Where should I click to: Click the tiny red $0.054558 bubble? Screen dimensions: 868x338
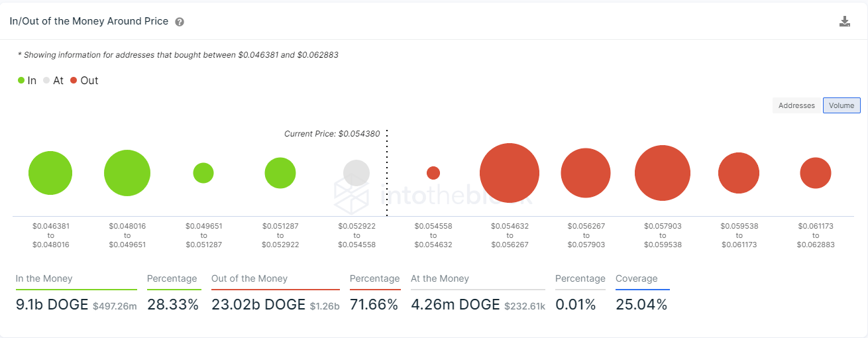point(433,173)
